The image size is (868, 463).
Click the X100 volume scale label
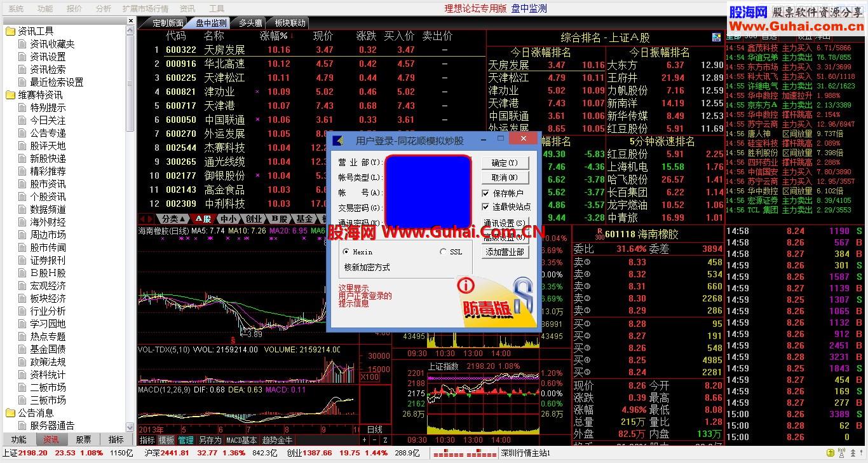tap(370, 377)
